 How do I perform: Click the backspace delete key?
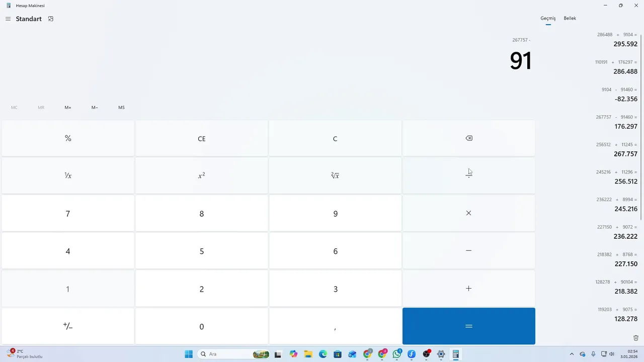(469, 138)
